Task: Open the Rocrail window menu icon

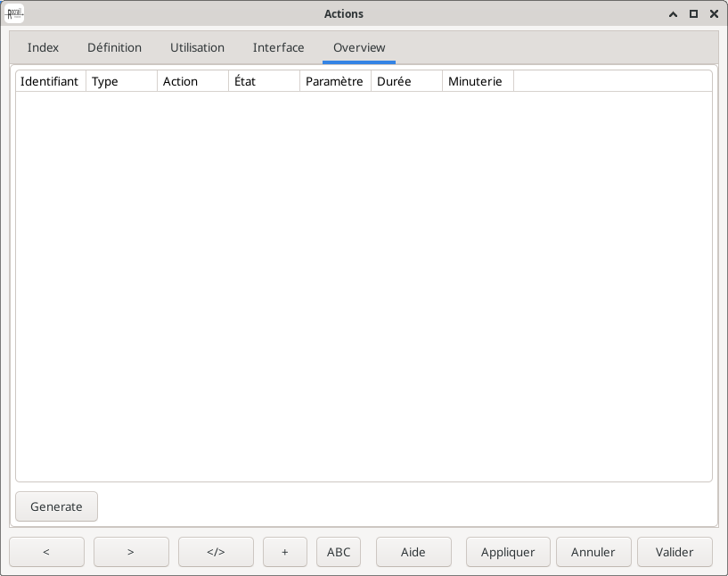Action: click(15, 13)
